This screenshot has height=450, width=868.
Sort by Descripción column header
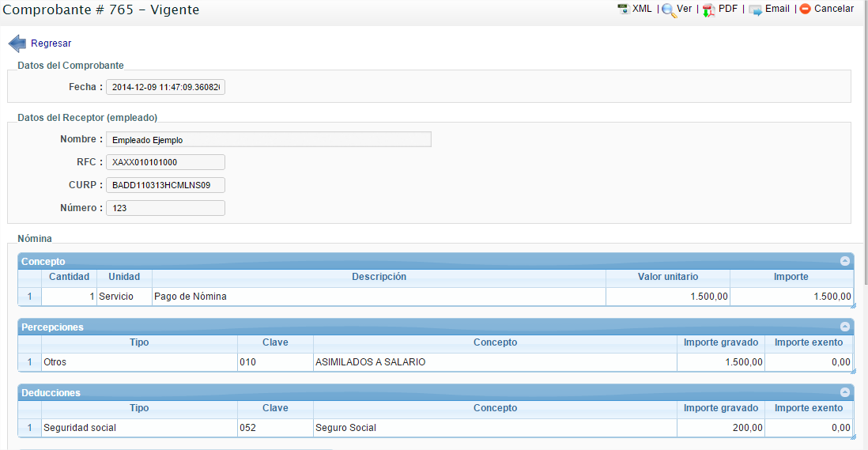coord(379,277)
